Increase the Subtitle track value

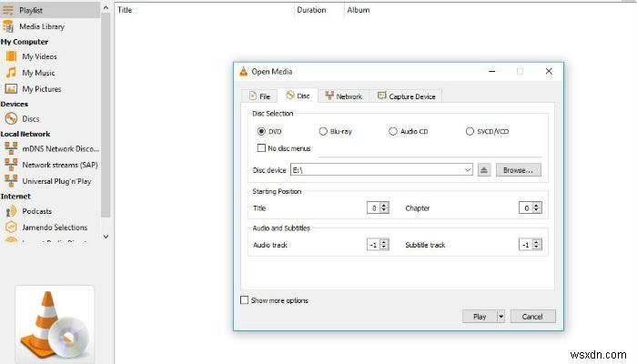536,242
